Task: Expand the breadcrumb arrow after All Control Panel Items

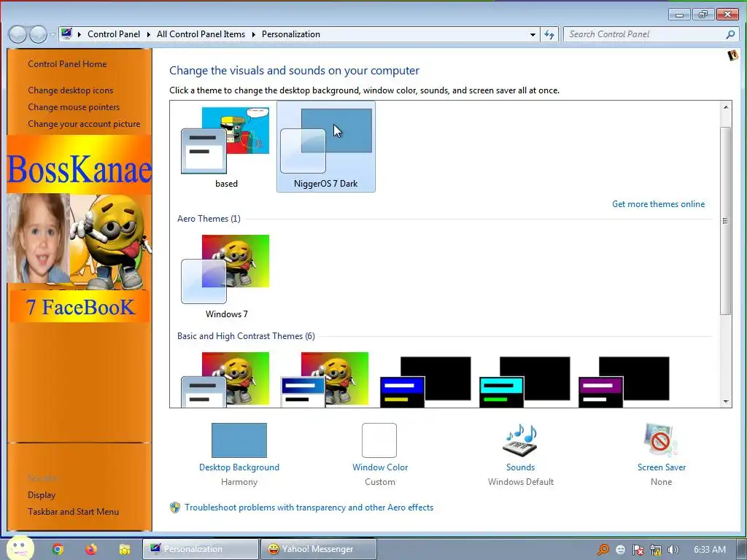Action: (253, 34)
